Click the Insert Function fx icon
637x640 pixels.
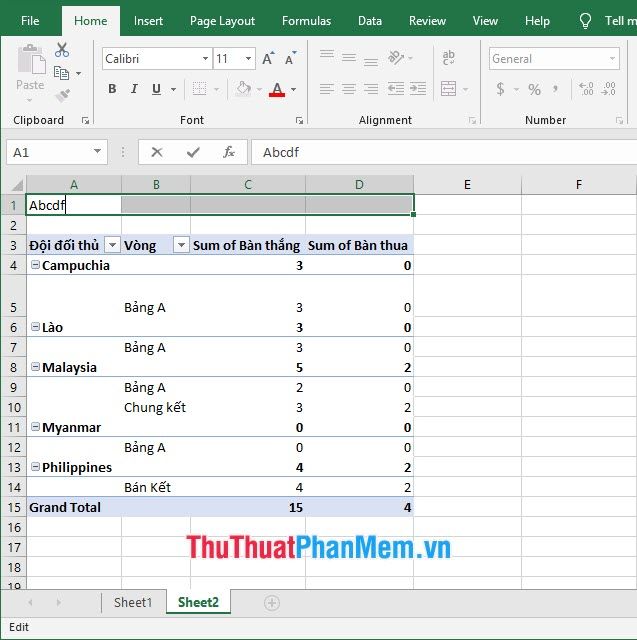point(229,152)
